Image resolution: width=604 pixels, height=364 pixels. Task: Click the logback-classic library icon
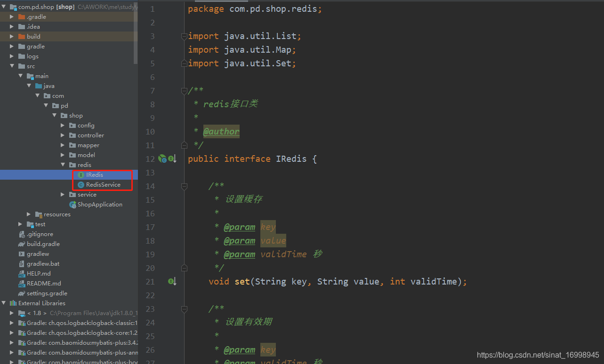pyautogui.click(x=22, y=323)
